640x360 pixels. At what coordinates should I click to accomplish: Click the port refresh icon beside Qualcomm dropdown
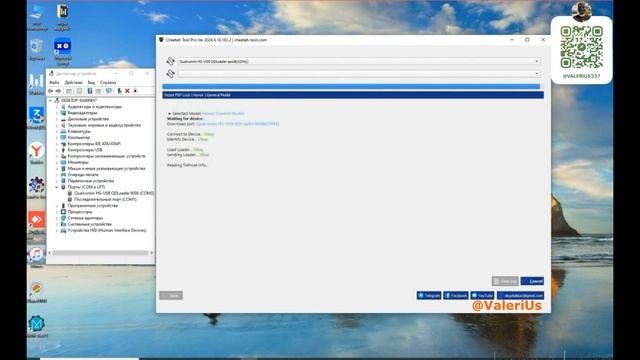(171, 61)
